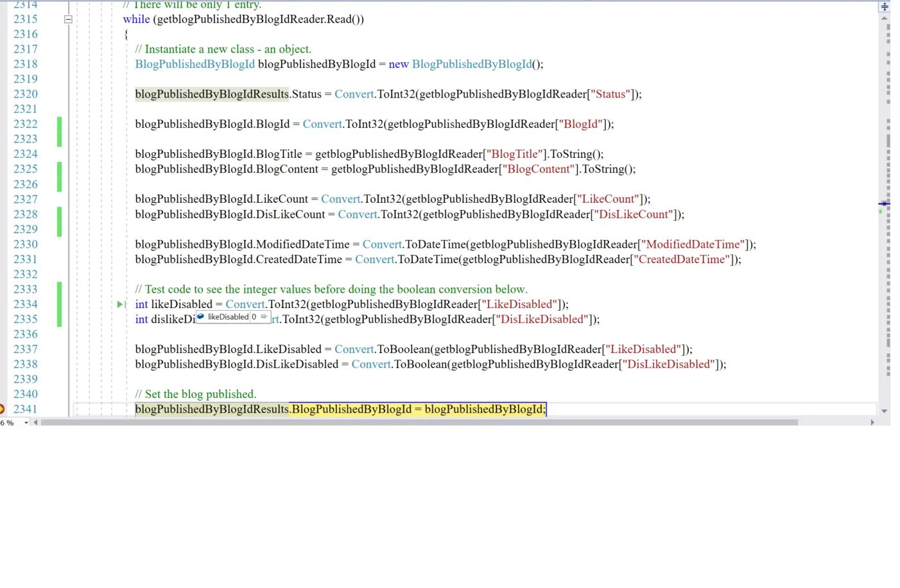The height and width of the screenshot is (588, 900).
Task: Click the 'new' keyword on line 2318
Action: point(399,64)
